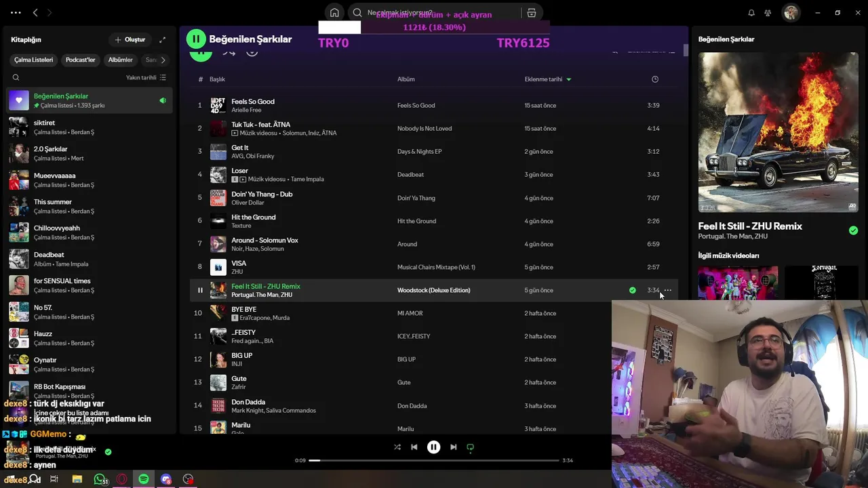This screenshot has height=488, width=868.
Task: Click the green check beside bottom-left track info
Action: [x=108, y=451]
